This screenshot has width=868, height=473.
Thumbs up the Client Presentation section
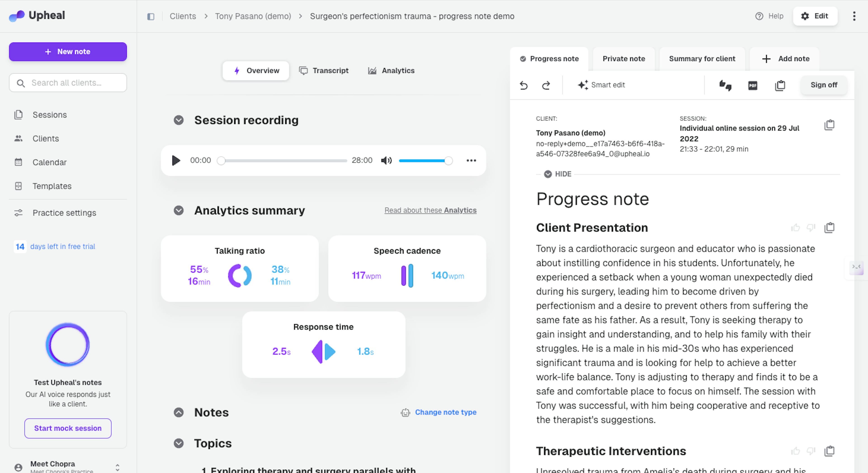[x=795, y=228]
